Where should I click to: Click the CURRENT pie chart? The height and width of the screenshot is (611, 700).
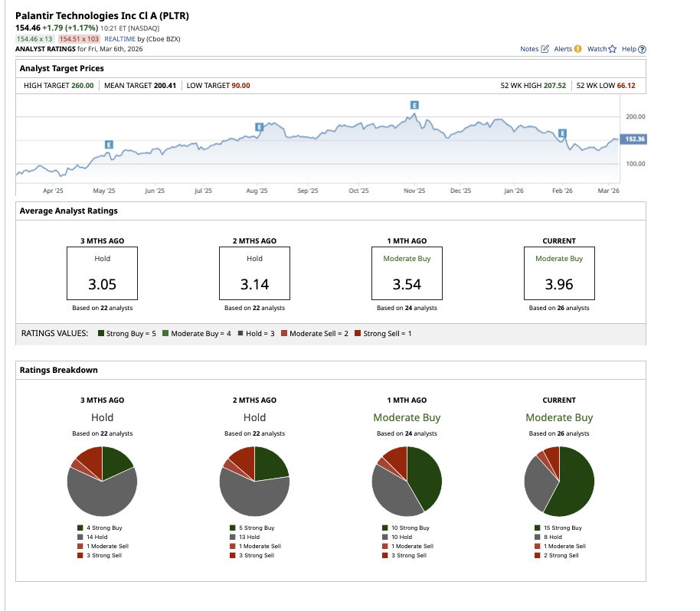coord(559,482)
